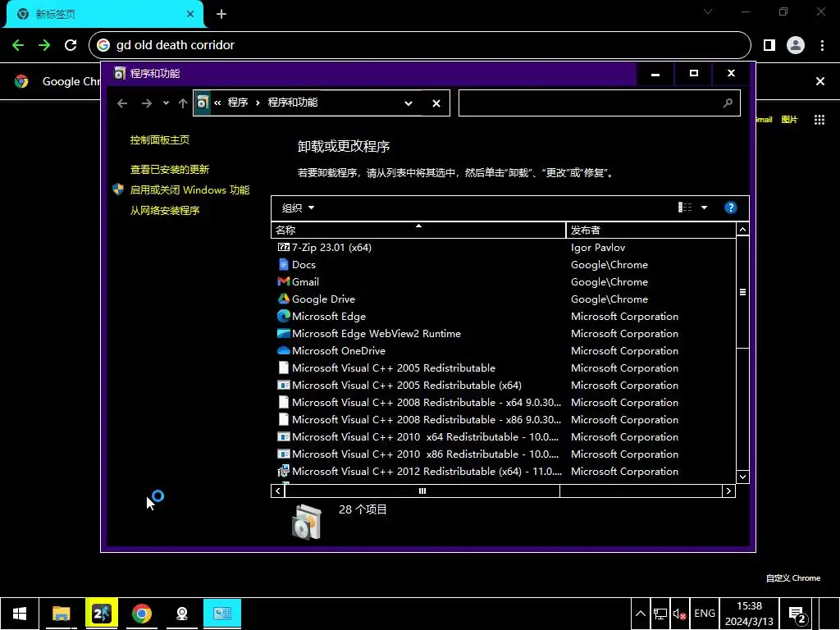Go forward in Control Panel navigation

[146, 103]
